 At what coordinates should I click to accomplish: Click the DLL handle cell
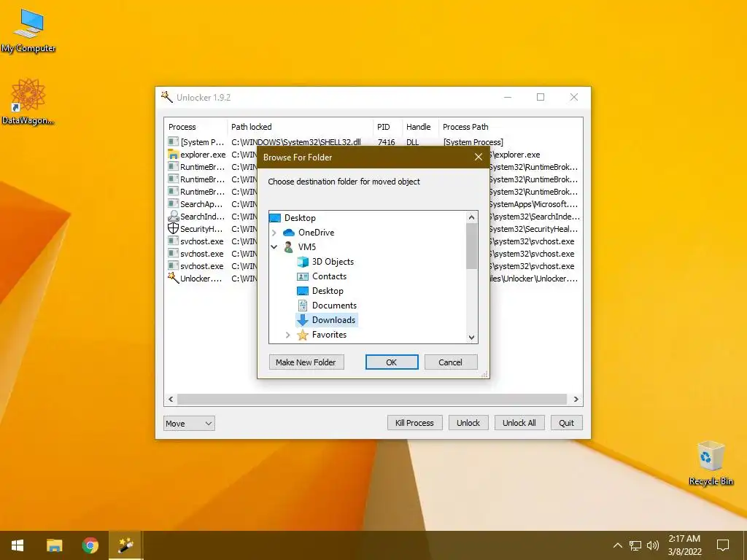tap(413, 142)
